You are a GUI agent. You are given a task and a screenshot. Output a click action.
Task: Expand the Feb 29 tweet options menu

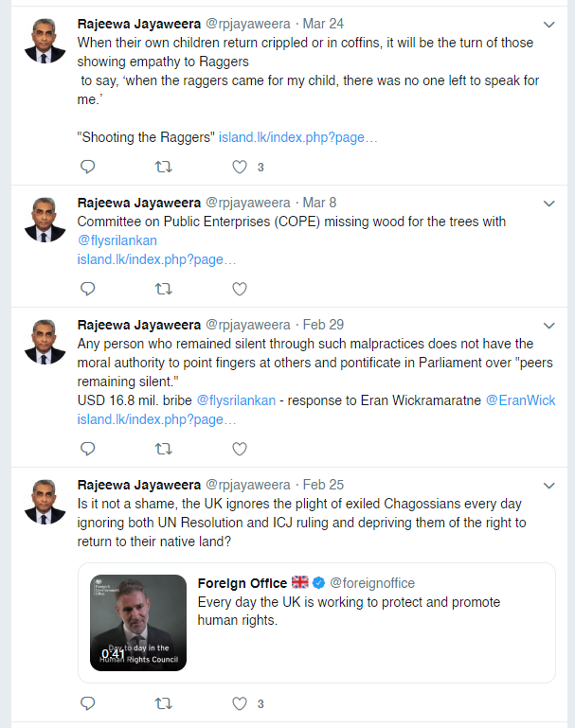[549, 326]
